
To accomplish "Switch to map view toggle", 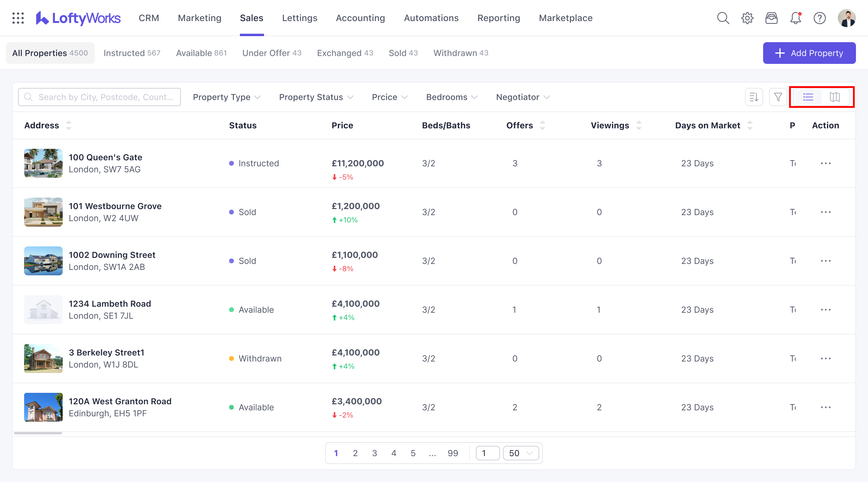I will pyautogui.click(x=835, y=97).
